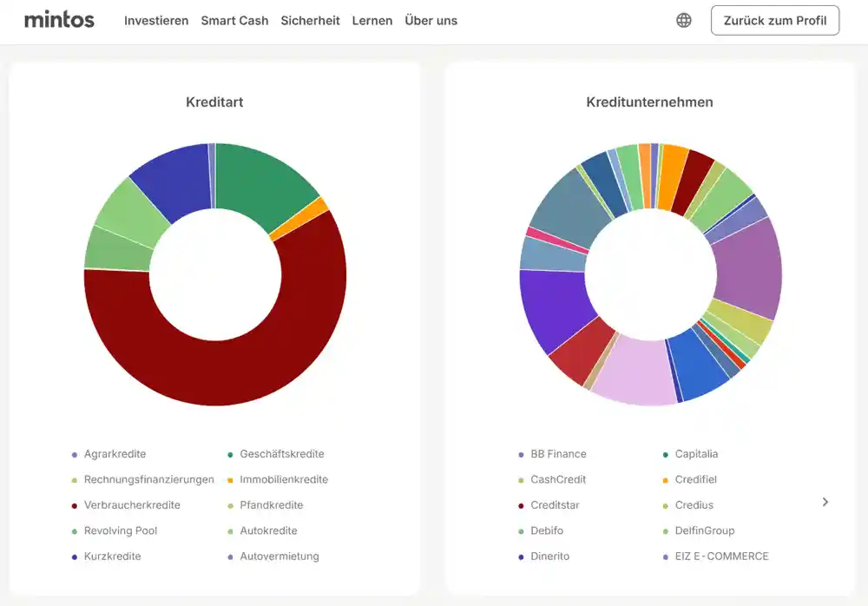Screen dimensions: 868x606
Task: Select Credifiel in the legend
Action: (690, 480)
